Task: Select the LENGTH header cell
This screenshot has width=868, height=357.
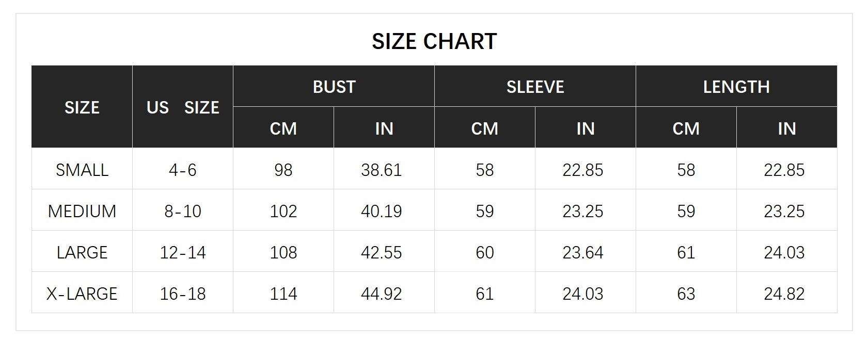Action: (x=736, y=87)
